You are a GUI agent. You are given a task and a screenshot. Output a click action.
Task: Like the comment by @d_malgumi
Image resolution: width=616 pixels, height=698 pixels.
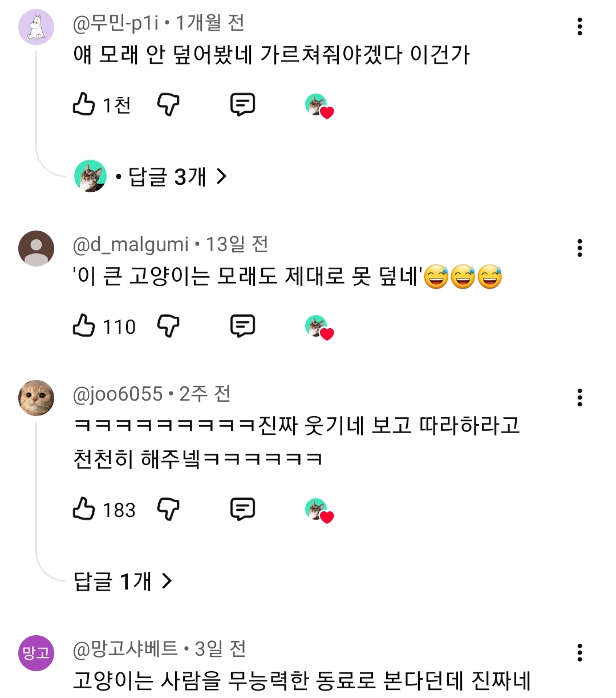point(84,326)
